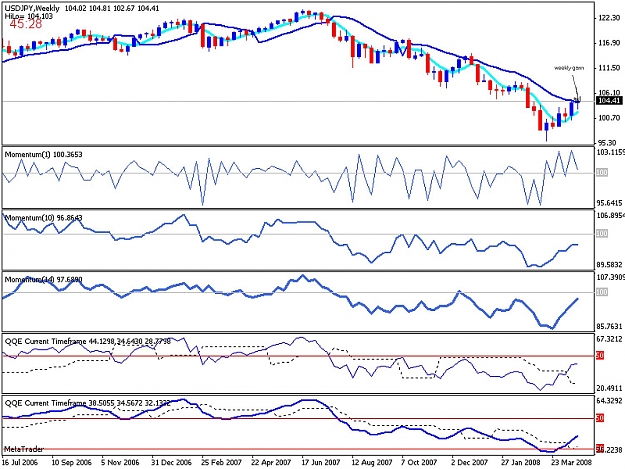Image resolution: width=625 pixels, height=469 pixels.
Task: Click the 67.3212 QQE scale value
Action: (609, 339)
